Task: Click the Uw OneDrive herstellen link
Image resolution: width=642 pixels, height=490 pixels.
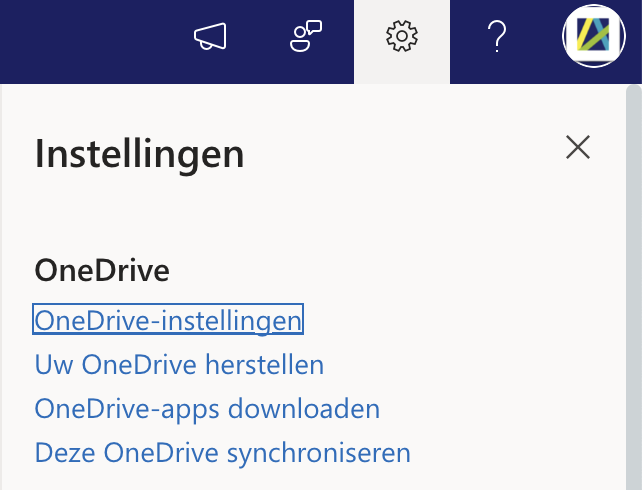Action: click(179, 365)
